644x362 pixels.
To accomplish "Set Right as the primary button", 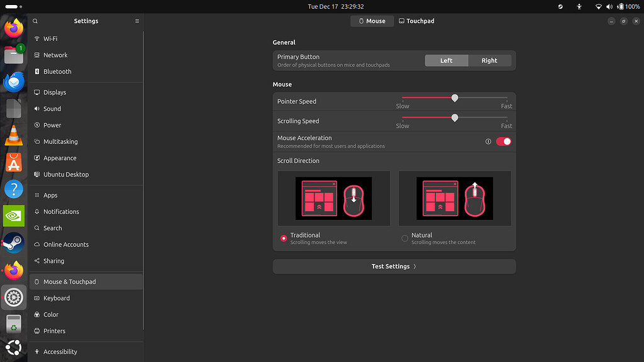I will click(x=490, y=60).
